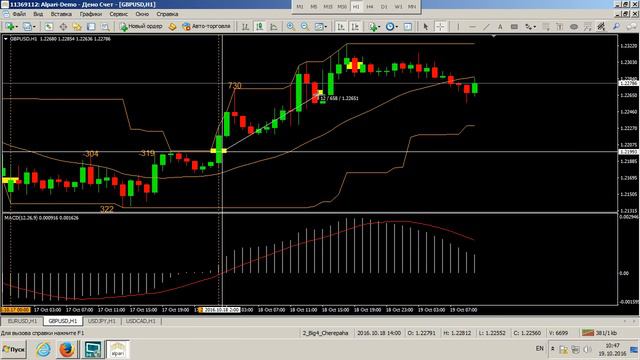Click the Gann fan tool icon
640x360 pixels.
[x=601, y=27]
